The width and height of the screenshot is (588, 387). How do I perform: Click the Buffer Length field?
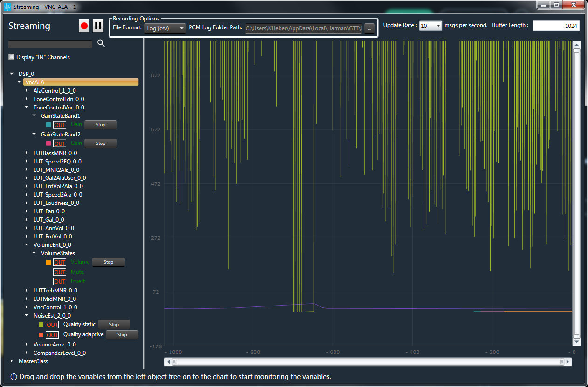[556, 26]
